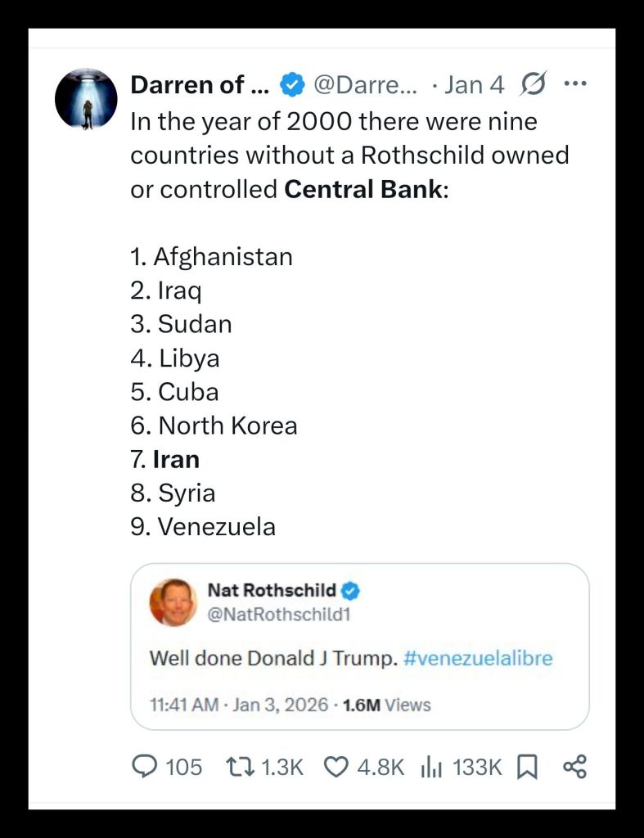Click the @Darre... handle

365,84
